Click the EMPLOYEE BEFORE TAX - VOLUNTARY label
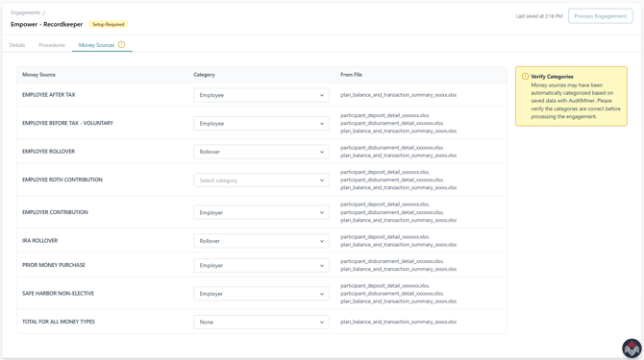Screen dimensions: 644x360 pos(68,123)
